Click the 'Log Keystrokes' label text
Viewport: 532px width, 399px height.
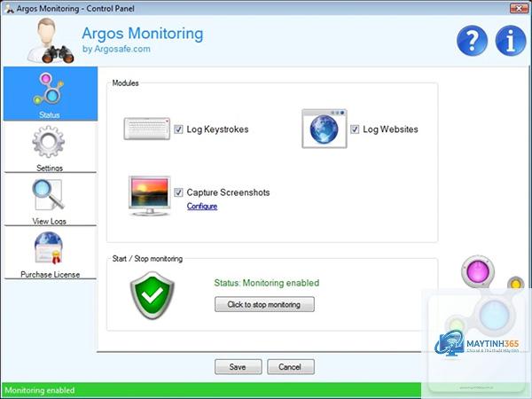(217, 129)
